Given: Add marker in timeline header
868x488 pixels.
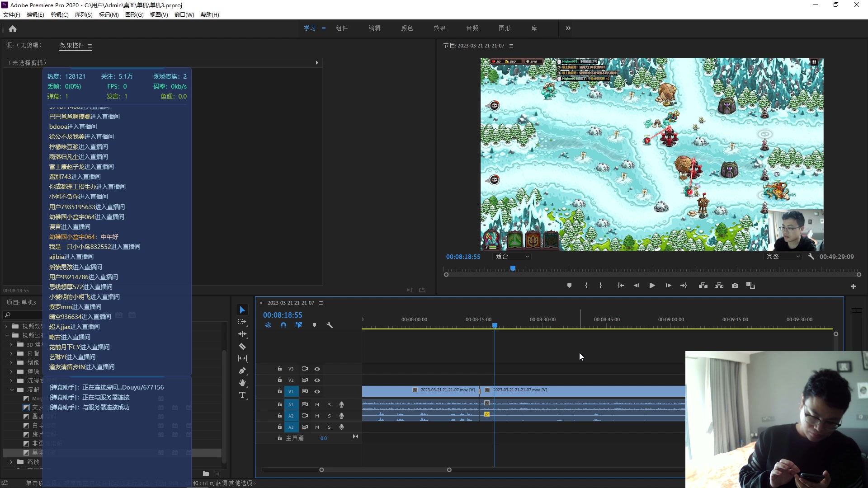Looking at the screenshot, I should (x=314, y=325).
